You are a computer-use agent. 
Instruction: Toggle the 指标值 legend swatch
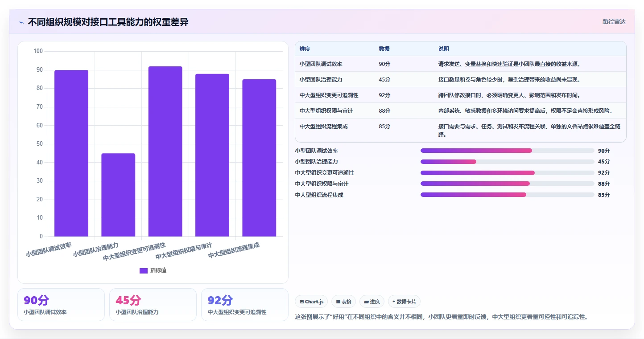point(144,270)
